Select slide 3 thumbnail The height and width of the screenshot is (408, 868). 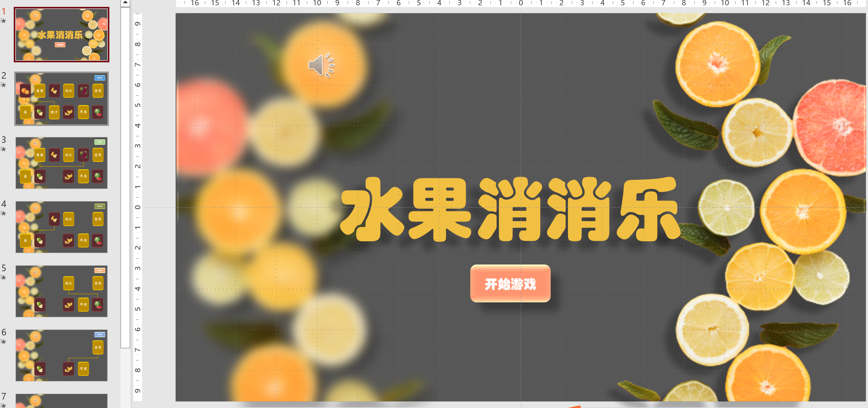tap(61, 163)
